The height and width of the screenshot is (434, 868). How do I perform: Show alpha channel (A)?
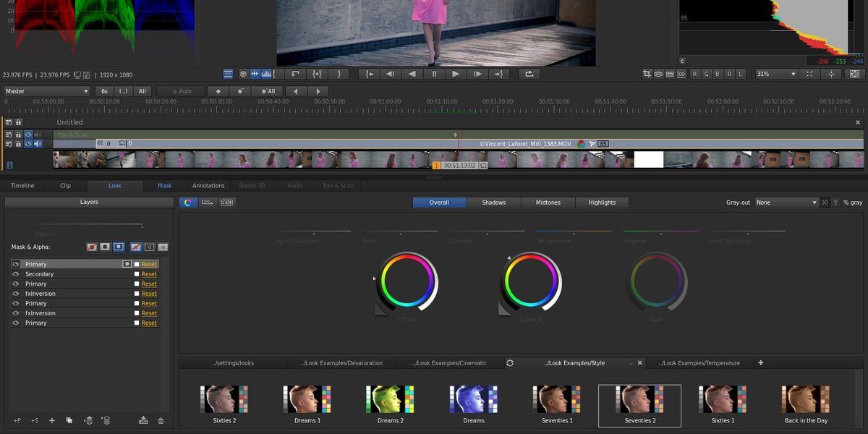pos(729,74)
